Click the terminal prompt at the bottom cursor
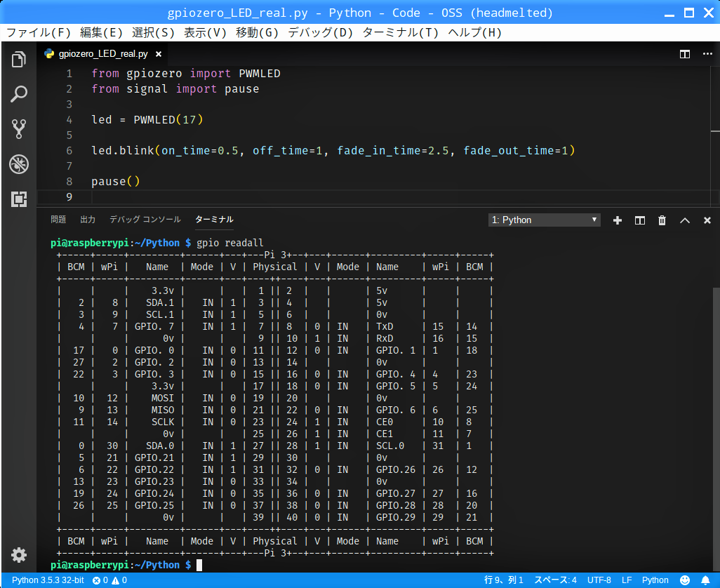720x588 pixels. (199, 565)
